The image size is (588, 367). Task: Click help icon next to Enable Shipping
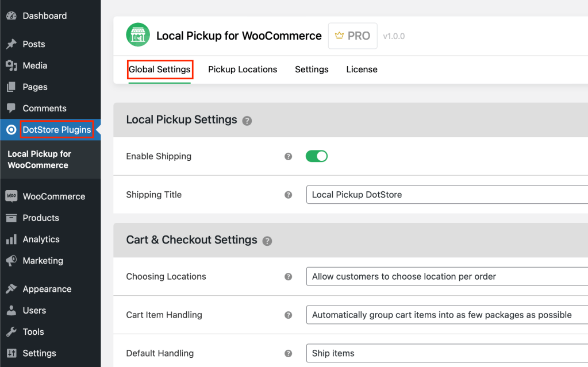(288, 156)
